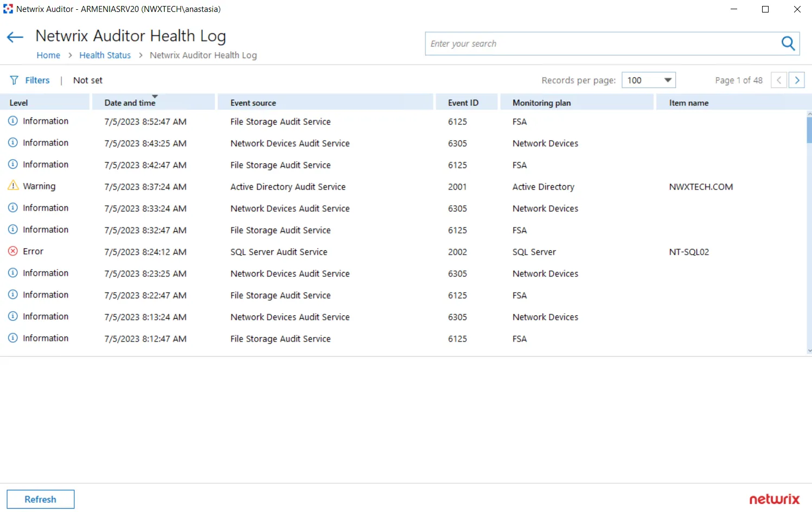This screenshot has width=812, height=512.
Task: Click event ID 6125 at 8:12:47 AM
Action: point(457,339)
